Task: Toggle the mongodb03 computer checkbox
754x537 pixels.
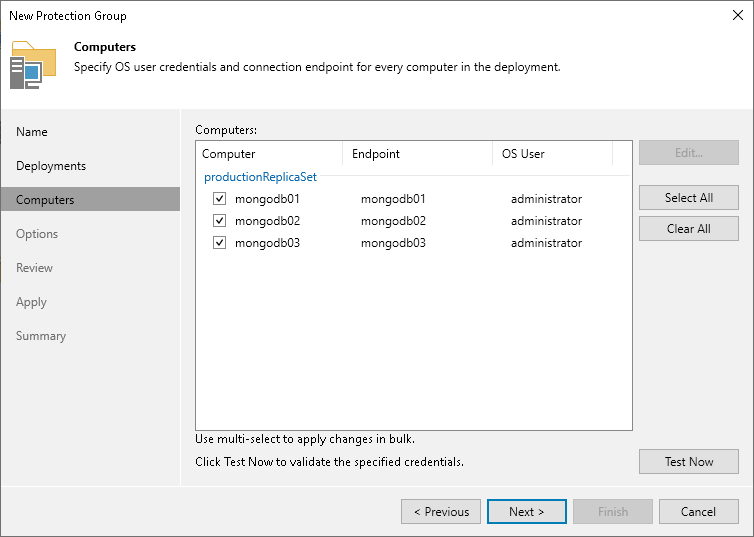Action: [219, 243]
